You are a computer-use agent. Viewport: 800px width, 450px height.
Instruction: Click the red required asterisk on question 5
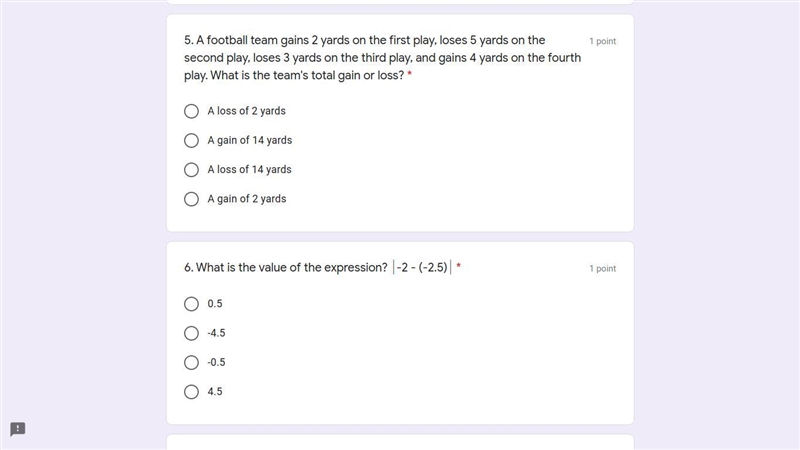[410, 74]
